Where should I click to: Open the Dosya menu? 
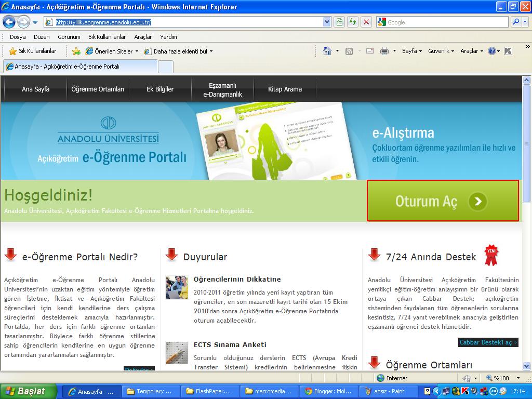18,37
